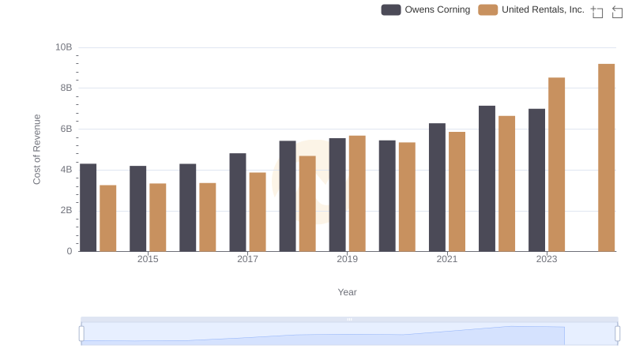
Task: Click the United Rentals 2015 bar
Action: tap(157, 217)
